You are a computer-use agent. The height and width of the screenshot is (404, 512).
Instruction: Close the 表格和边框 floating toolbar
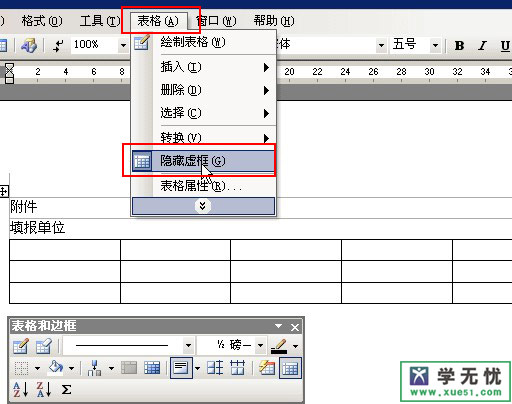click(295, 327)
